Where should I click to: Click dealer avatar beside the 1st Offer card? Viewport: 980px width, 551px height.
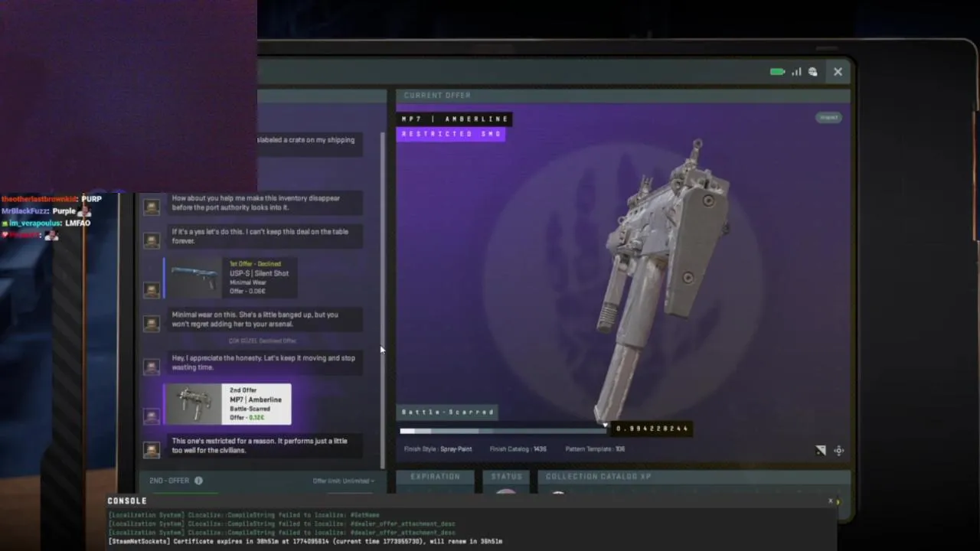tap(152, 290)
